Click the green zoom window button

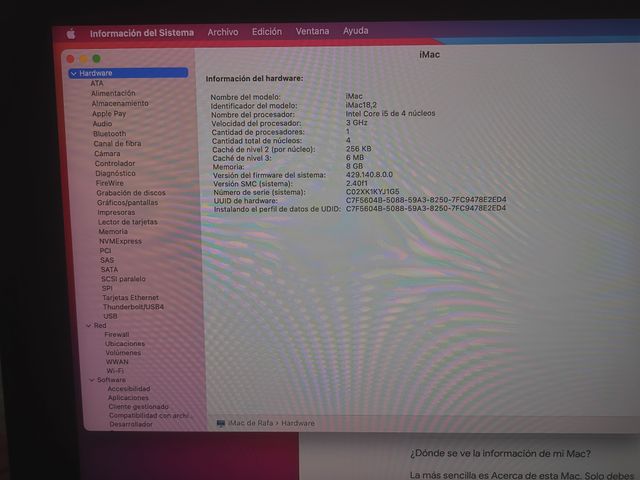[x=96, y=59]
